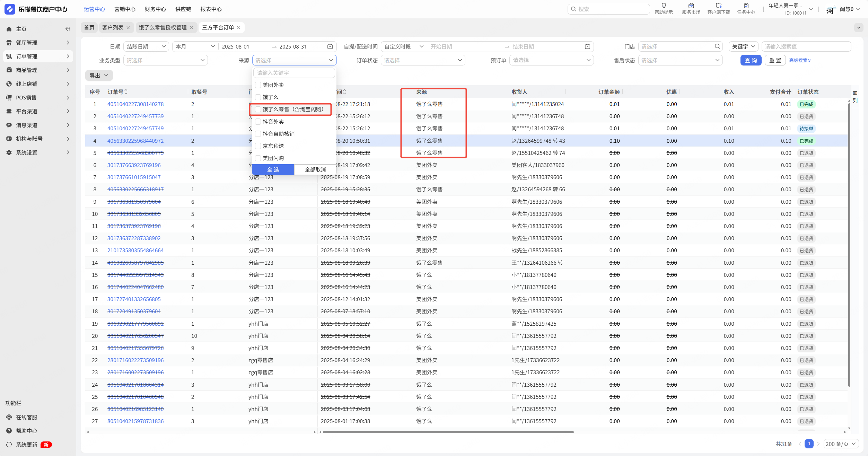The height and width of the screenshot is (456, 868).
Task: Open 在线客服 headset icon
Action: point(9,417)
